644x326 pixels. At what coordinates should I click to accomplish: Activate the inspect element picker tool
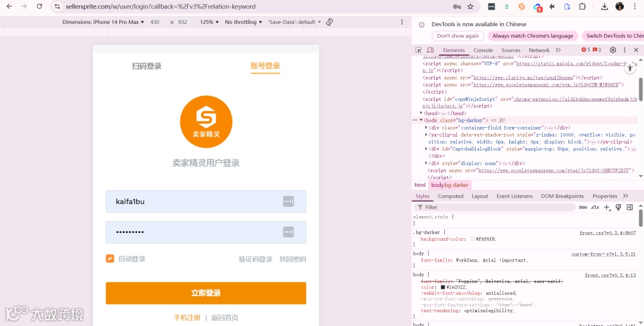click(419, 50)
